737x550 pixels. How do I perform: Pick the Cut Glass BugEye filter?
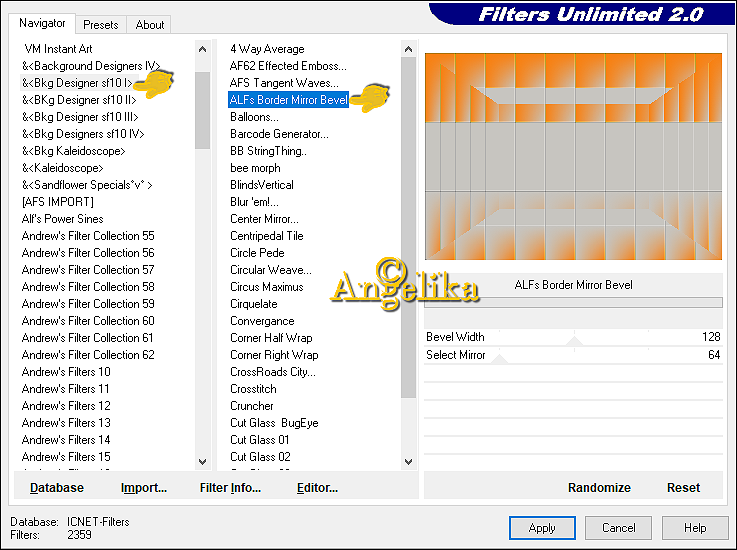[274, 423]
